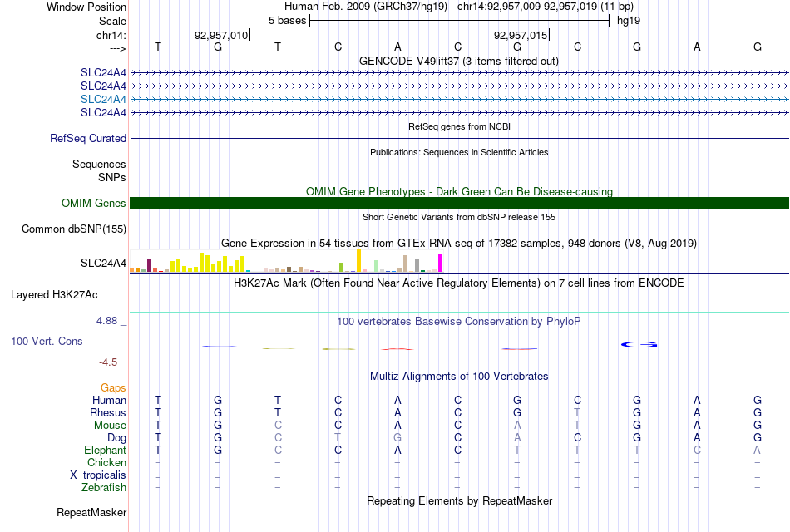Screen dimensions: 790x532
Task: Open Short Genetic Variants from dbSNP title
Action: tap(458, 217)
